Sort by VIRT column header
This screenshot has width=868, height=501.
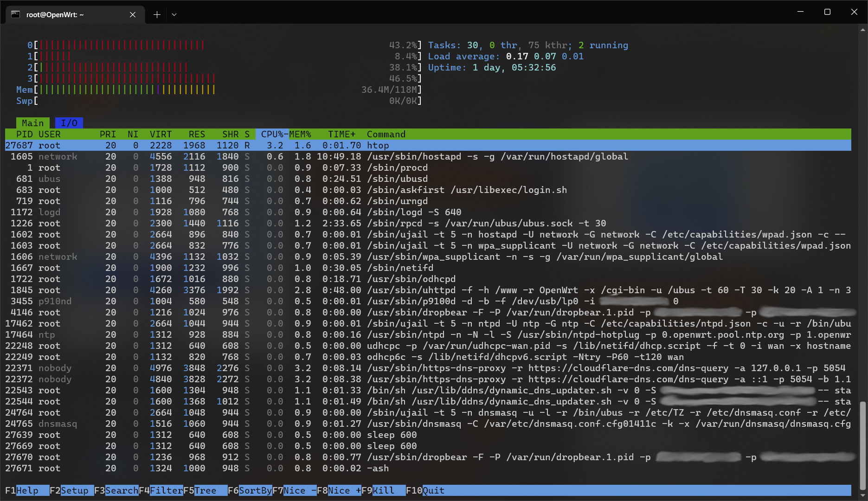tap(161, 134)
